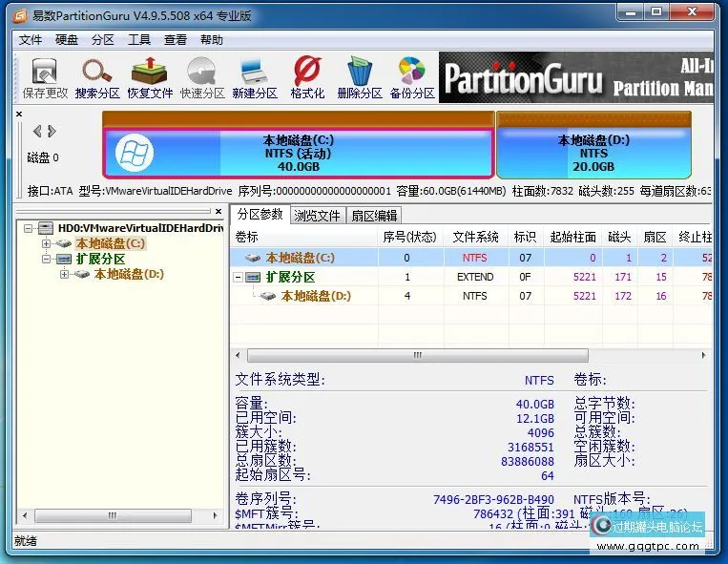728x564 pixels.
Task: Click the volume serial 7496-2BF3-962B-B490
Action: pyautogui.click(x=493, y=499)
